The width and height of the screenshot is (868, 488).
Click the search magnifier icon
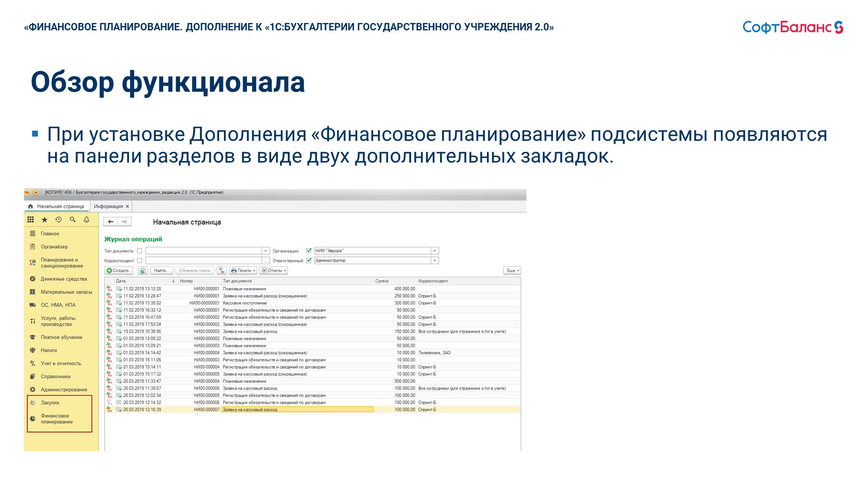click(x=72, y=219)
